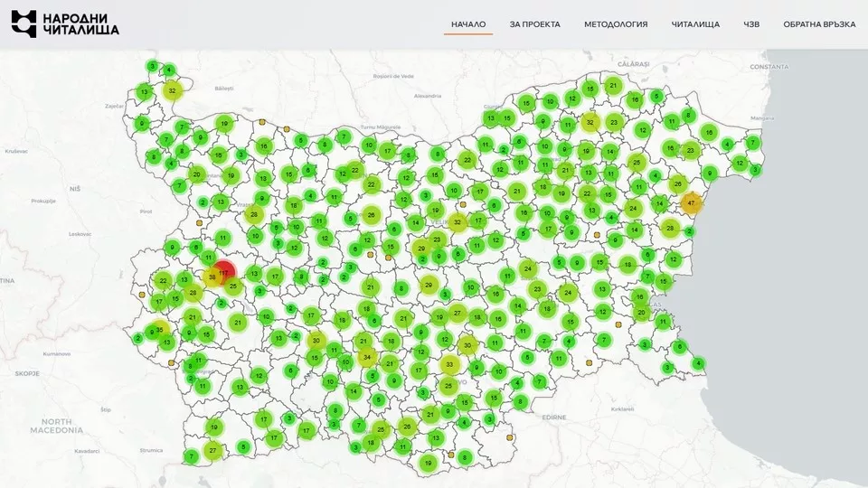Select the 28 cluster just below orange 47
Viewport: 868px width, 488px height.
[x=670, y=228]
